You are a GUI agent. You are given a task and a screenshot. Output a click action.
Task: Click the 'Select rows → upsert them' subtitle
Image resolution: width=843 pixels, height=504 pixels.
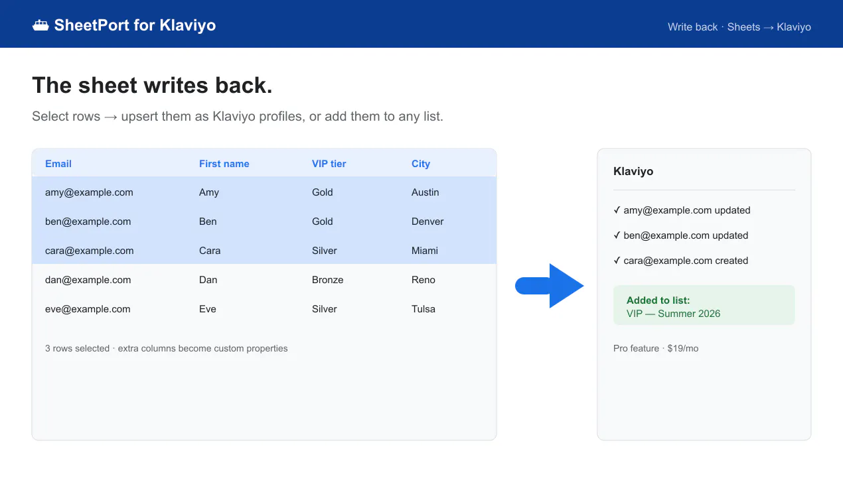(238, 117)
